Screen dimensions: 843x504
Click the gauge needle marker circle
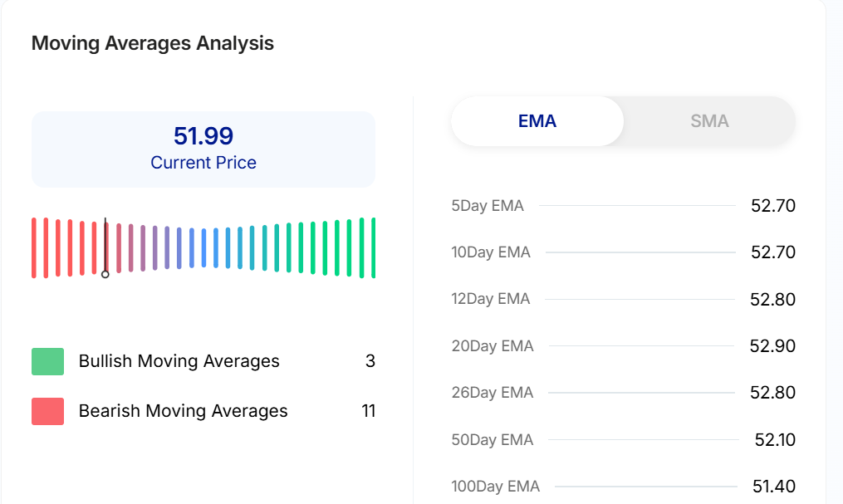[105, 274]
